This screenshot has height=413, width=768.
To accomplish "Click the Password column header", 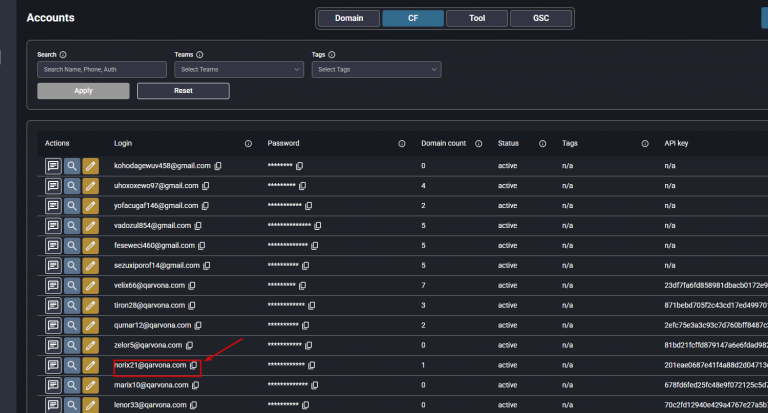I will [283, 143].
